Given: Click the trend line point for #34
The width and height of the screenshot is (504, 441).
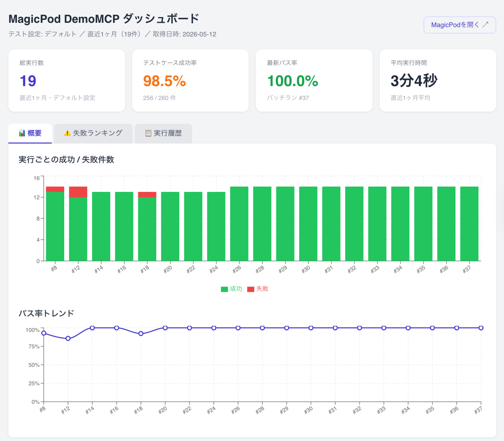Looking at the screenshot, I should pyautogui.click(x=408, y=328).
